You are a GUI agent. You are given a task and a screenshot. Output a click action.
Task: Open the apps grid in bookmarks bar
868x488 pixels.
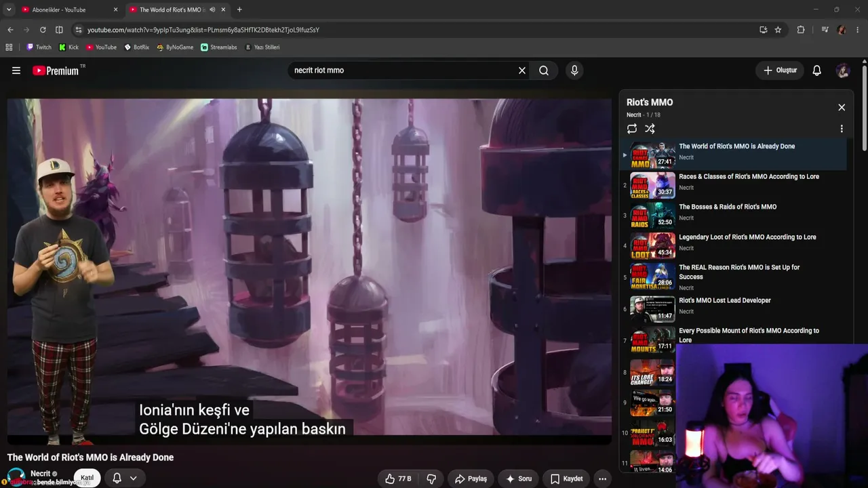9,47
